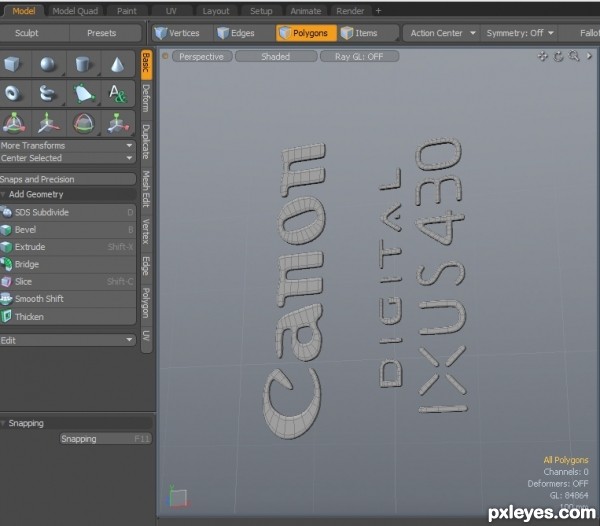Select the Mesh Edit vertical tab
The width and height of the screenshot is (600, 526).
pos(146,189)
